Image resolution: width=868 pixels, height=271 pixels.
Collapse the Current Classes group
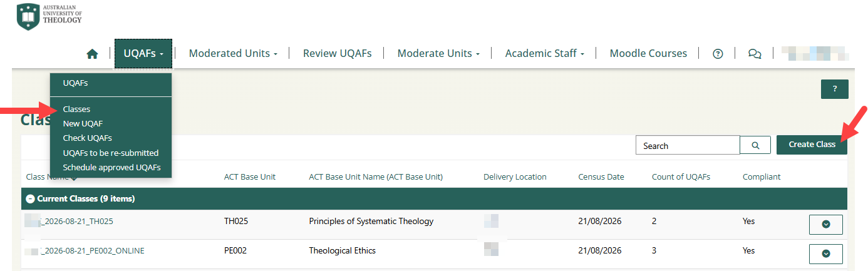pyautogui.click(x=30, y=199)
